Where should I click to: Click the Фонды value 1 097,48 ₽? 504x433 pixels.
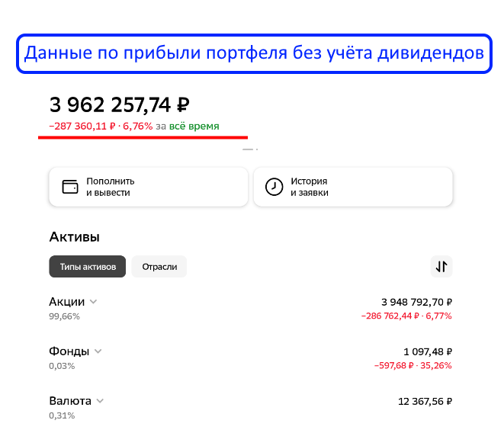(428, 351)
